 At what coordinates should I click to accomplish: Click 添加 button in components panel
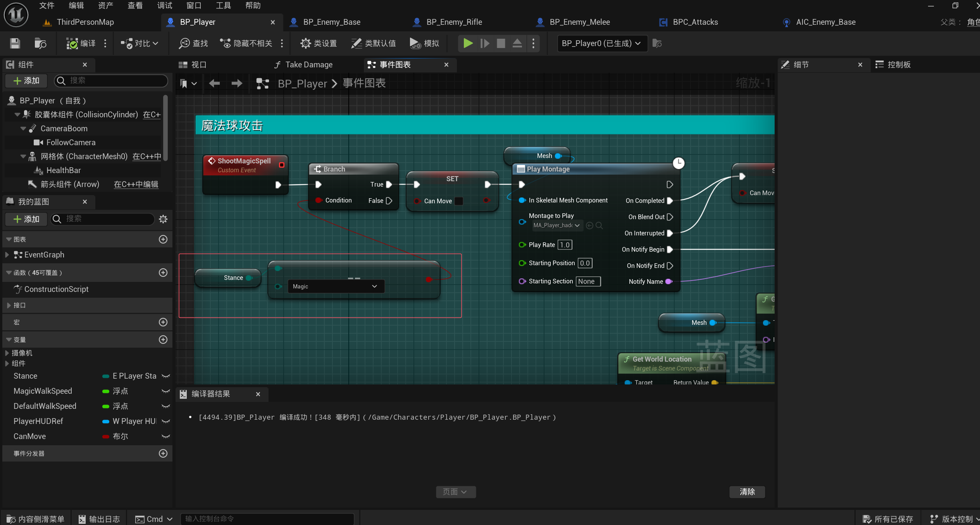pos(26,81)
